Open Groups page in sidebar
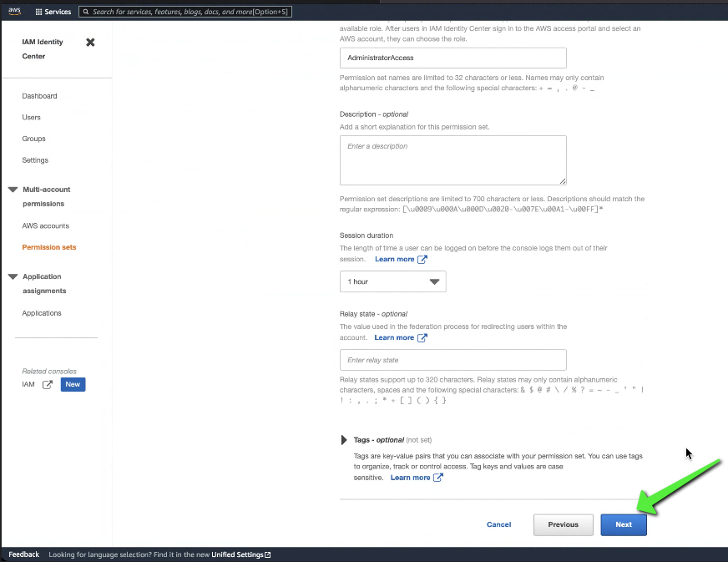 33,139
